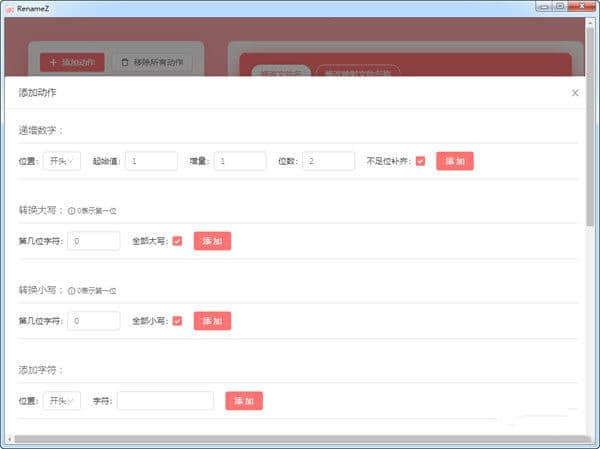Minimize the RenameZ window

click(x=544, y=7)
